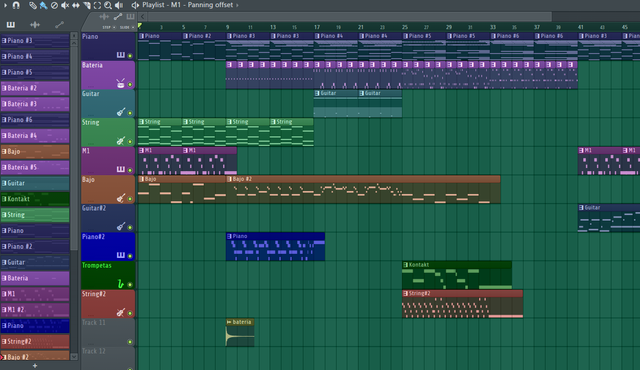Click bar 25 on timeline ruler
The width and height of the screenshot is (640, 370).
click(x=405, y=27)
